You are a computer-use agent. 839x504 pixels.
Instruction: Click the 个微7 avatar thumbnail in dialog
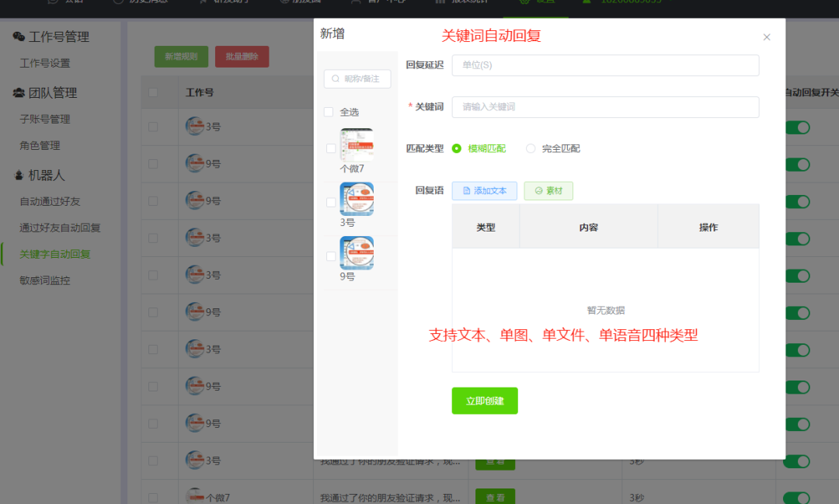coord(357,144)
